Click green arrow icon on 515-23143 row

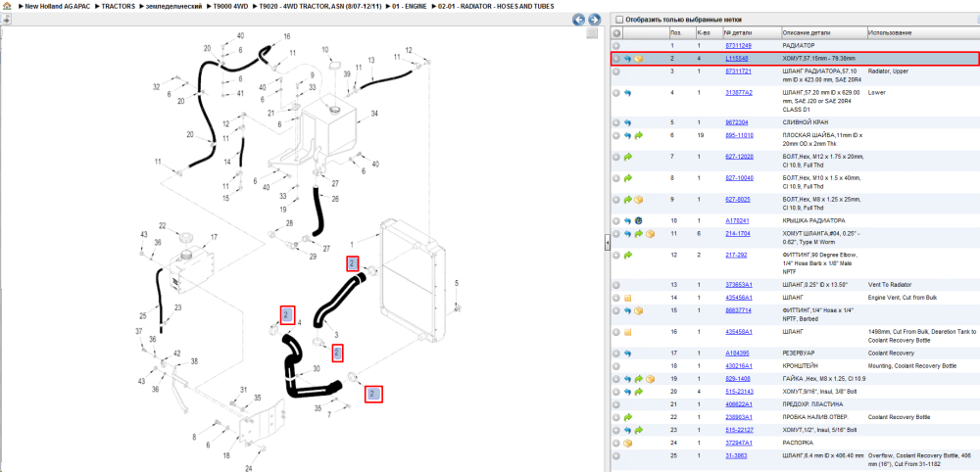tap(639, 392)
